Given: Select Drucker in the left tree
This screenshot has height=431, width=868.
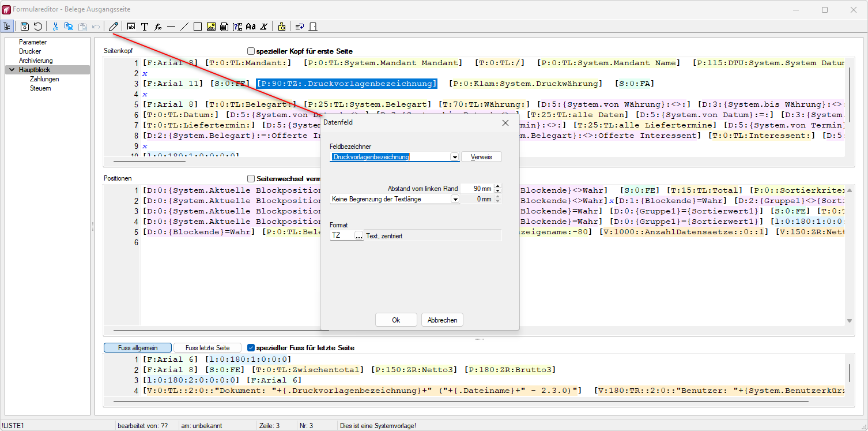Looking at the screenshot, I should [x=30, y=51].
